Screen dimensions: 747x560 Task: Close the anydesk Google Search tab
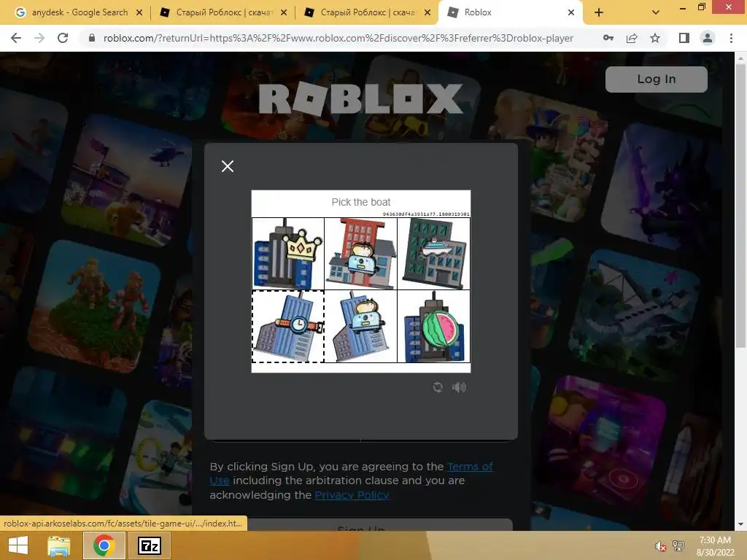(139, 12)
